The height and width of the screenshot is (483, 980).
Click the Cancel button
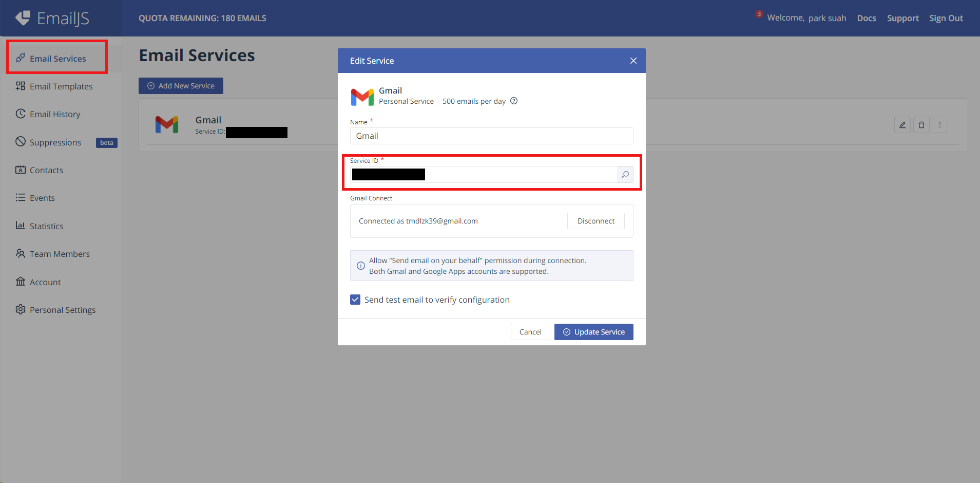pos(530,332)
